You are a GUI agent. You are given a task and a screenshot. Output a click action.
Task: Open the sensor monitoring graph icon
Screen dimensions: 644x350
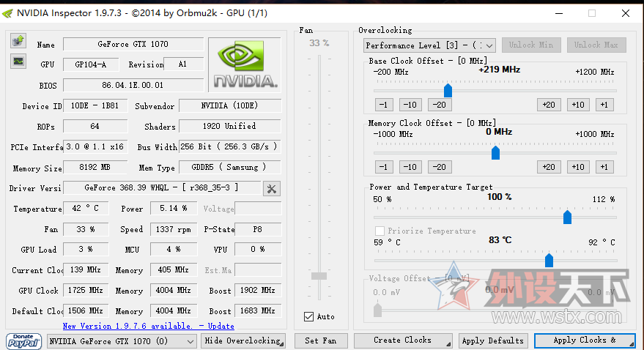click(x=18, y=62)
